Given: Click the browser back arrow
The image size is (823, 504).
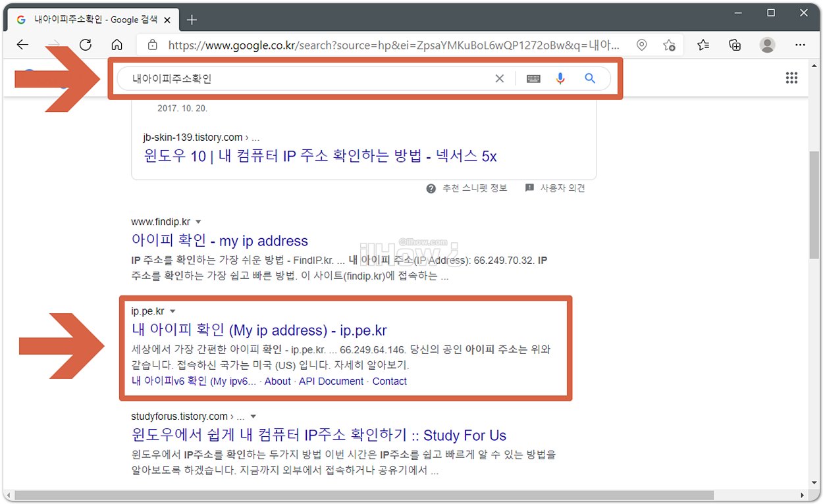Looking at the screenshot, I should point(23,45).
